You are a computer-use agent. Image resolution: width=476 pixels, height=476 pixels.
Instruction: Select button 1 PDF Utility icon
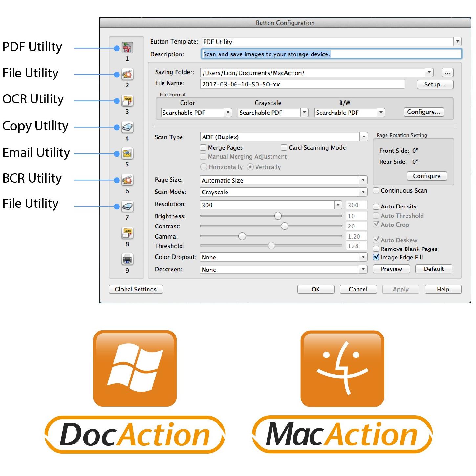(x=127, y=48)
